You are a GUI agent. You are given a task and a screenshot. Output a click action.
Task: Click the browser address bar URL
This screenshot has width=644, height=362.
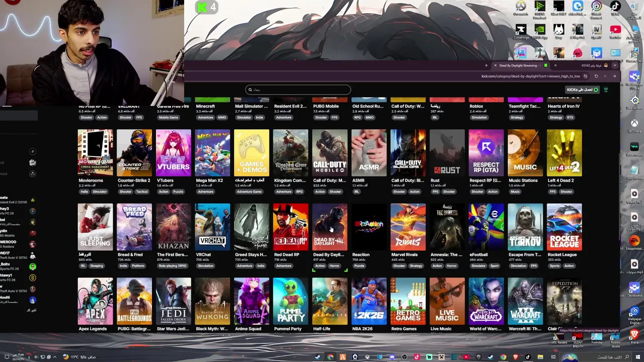[531, 76]
